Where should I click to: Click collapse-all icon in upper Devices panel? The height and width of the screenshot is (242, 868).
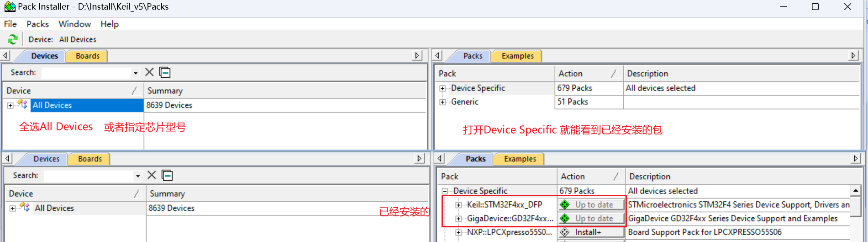(x=165, y=72)
